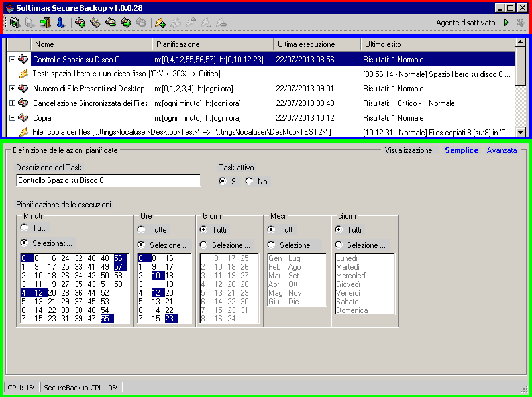
Task: Sort by the Pianificazione column header
Action: [x=213, y=44]
